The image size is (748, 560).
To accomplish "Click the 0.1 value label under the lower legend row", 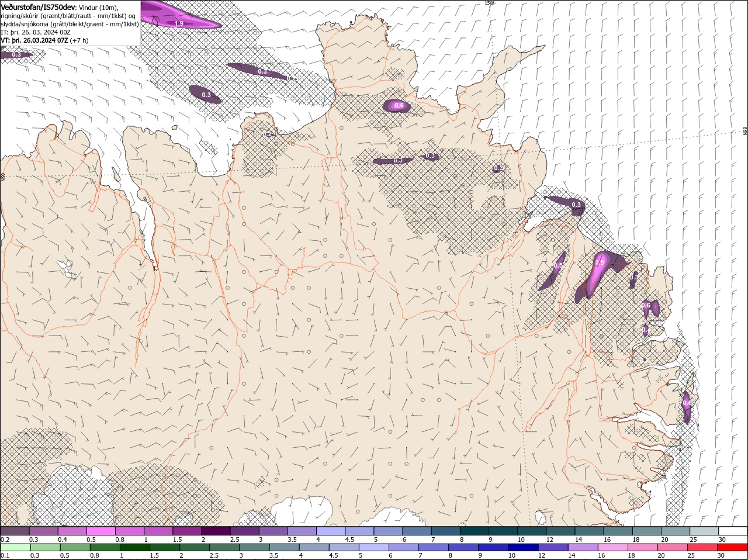I will [x=5, y=555].
